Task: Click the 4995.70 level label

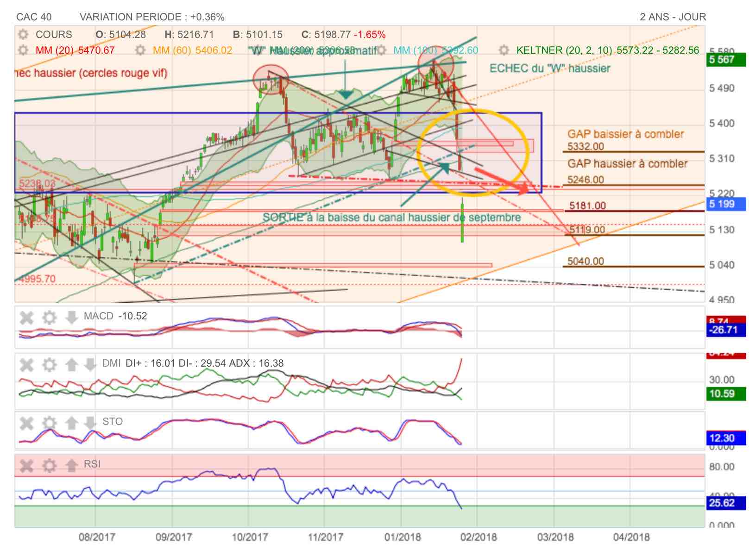Action: [x=36, y=279]
